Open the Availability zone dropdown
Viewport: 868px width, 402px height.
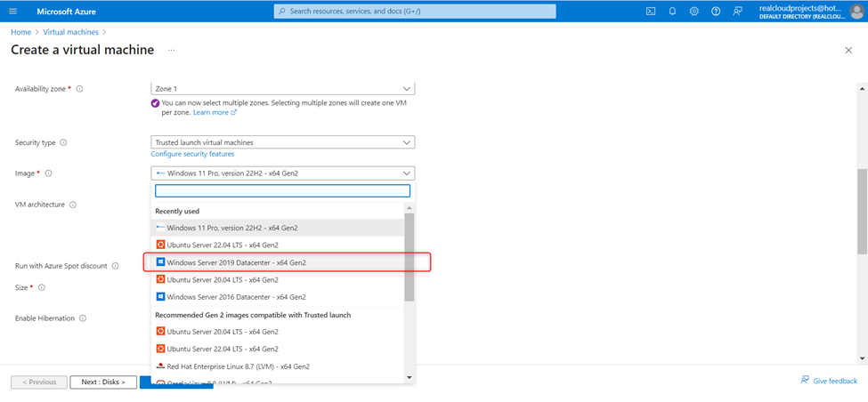(x=283, y=88)
